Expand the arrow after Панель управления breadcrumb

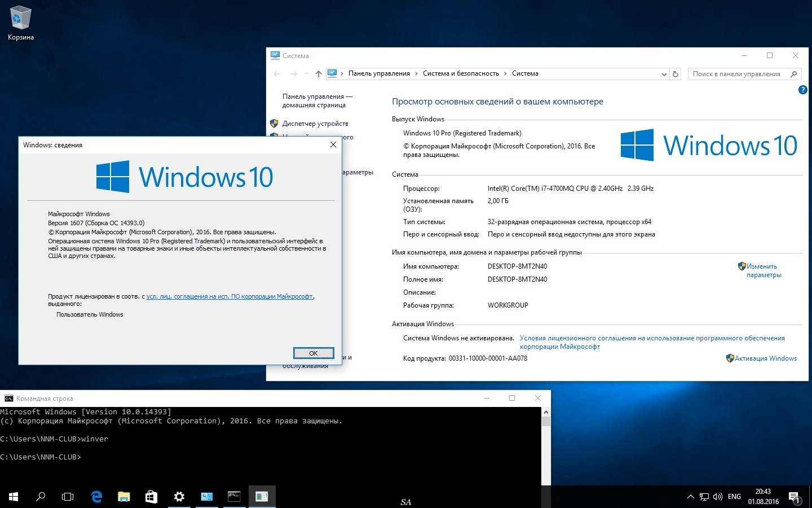point(416,73)
